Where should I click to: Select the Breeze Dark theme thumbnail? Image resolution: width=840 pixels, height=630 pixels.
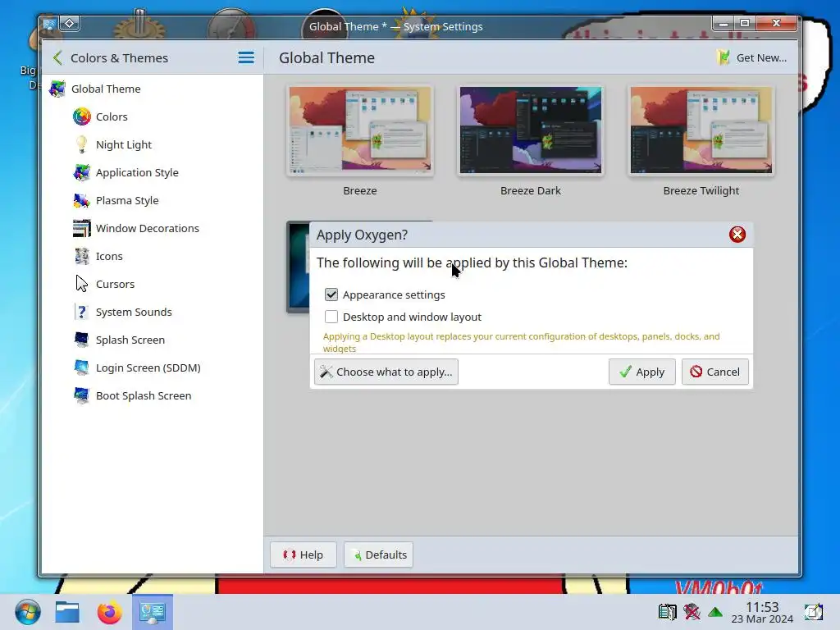pyautogui.click(x=531, y=130)
